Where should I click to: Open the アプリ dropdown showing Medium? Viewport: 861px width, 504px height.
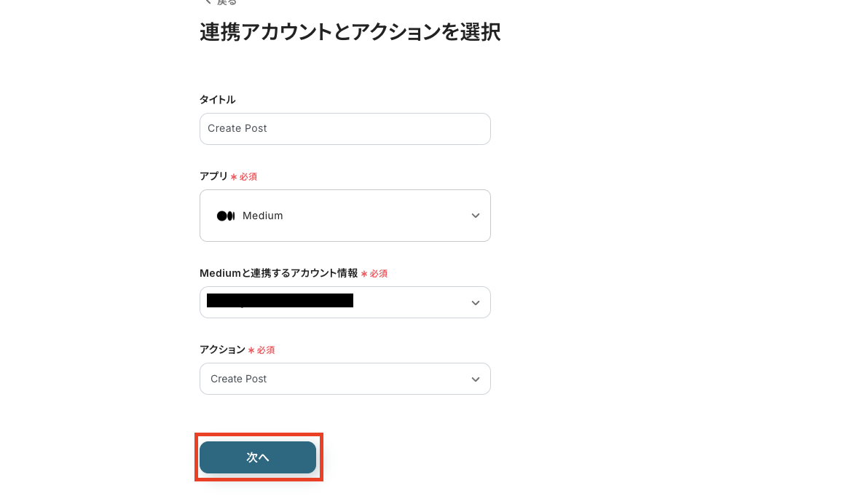click(x=345, y=216)
